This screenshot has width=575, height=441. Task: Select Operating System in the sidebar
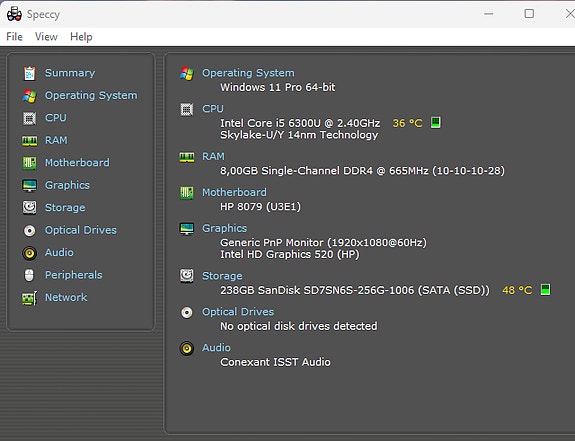91,95
